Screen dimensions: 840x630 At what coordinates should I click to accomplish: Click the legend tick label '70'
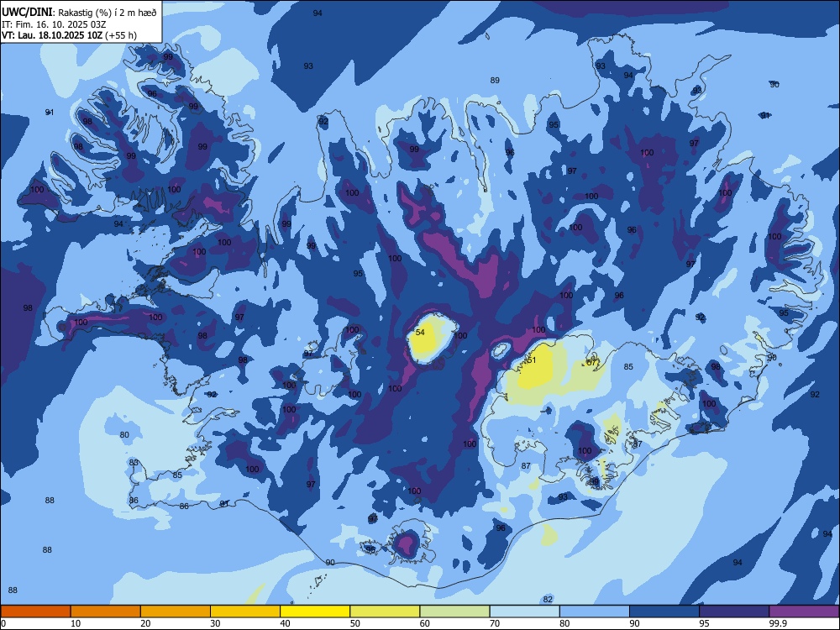(495, 623)
